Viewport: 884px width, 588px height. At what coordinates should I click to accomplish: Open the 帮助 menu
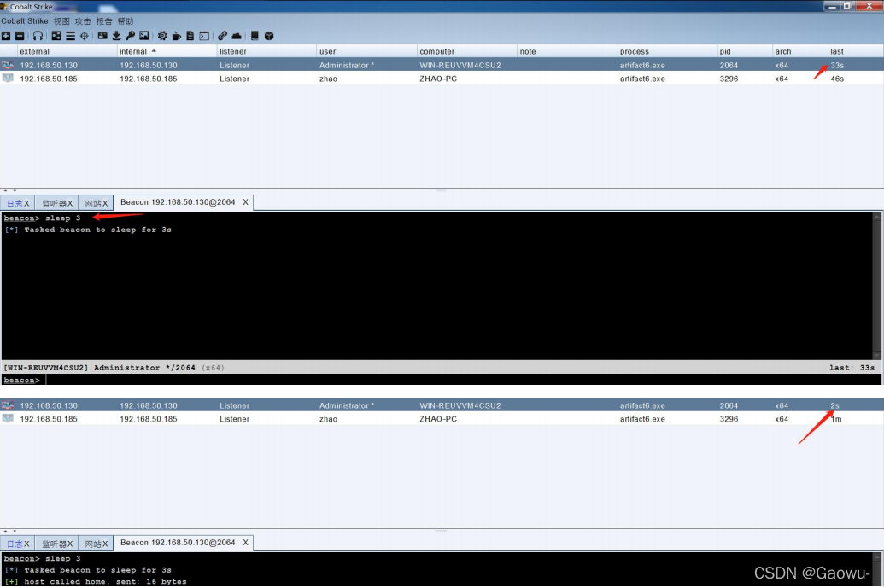coord(126,20)
